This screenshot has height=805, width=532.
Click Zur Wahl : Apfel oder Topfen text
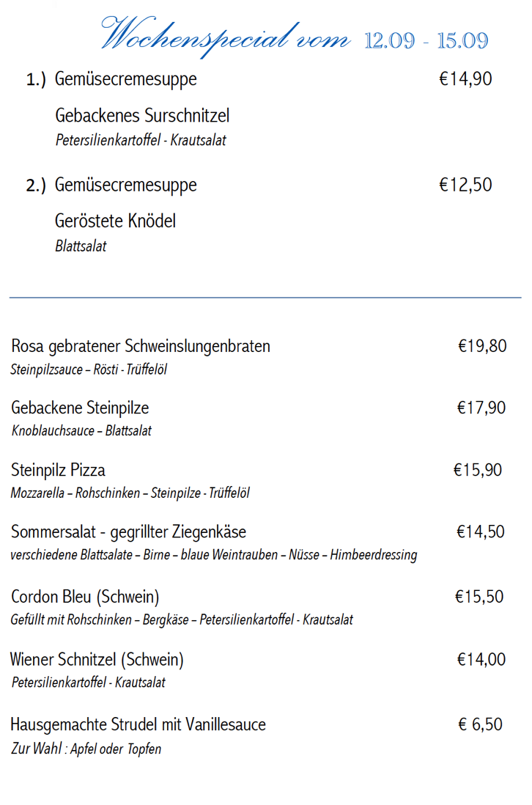[x=86, y=749]
